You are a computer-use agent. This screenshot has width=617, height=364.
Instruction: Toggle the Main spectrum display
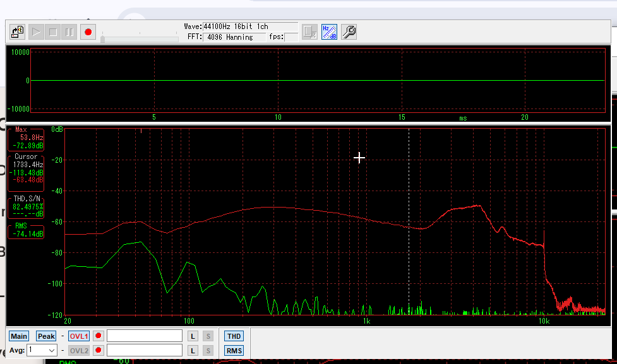pos(19,336)
